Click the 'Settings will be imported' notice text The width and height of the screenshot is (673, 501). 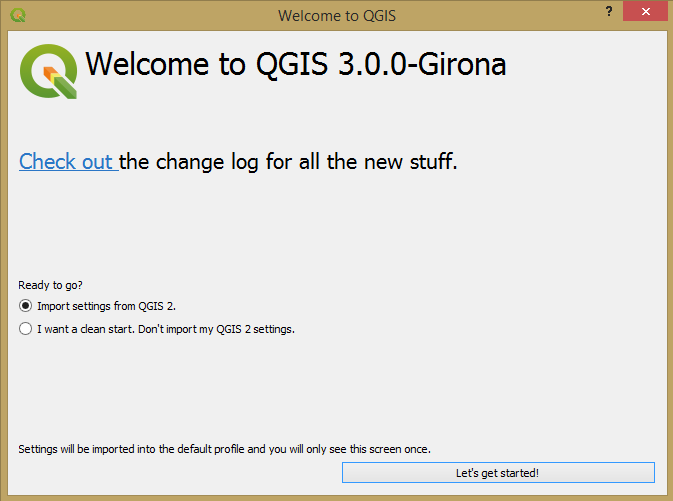coord(224,449)
